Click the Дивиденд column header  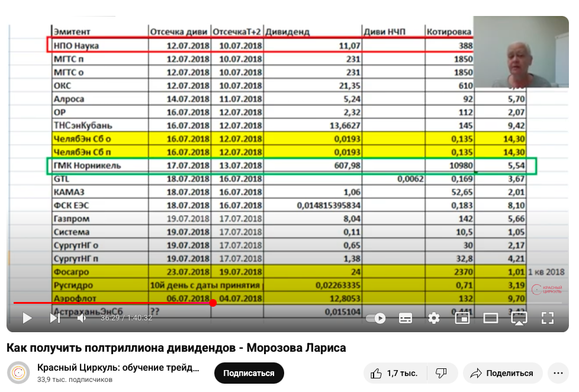click(x=287, y=32)
